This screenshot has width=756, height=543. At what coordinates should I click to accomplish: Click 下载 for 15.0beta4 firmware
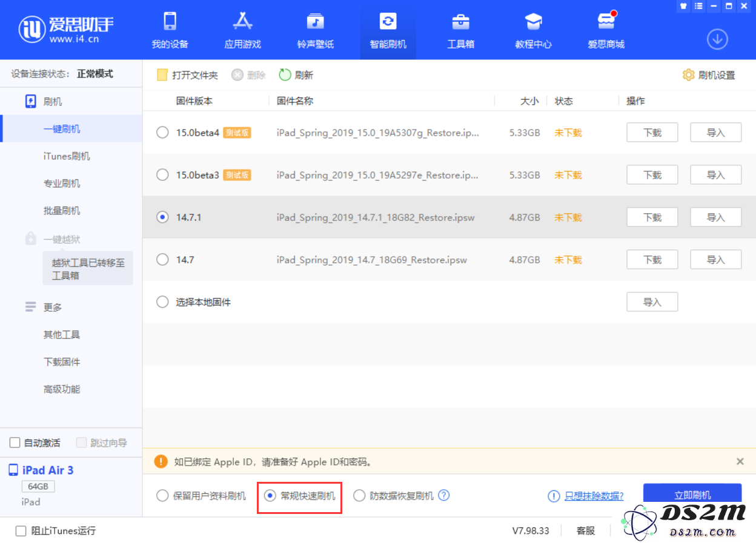click(652, 133)
